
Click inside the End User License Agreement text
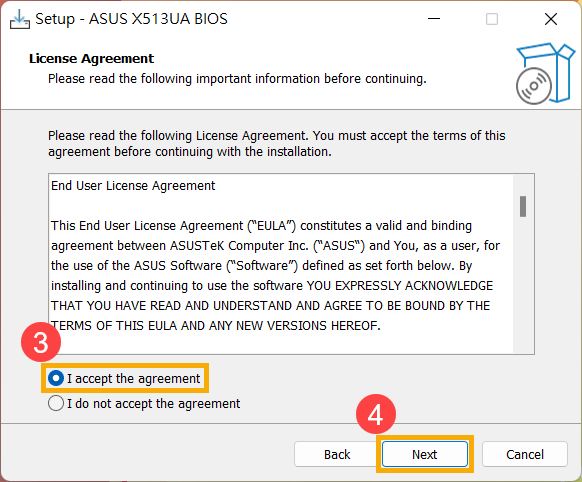[281, 263]
